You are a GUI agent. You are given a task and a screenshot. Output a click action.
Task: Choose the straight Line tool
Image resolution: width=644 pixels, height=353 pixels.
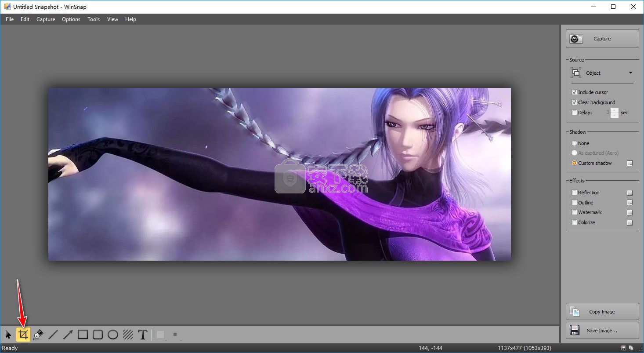pyautogui.click(x=53, y=335)
